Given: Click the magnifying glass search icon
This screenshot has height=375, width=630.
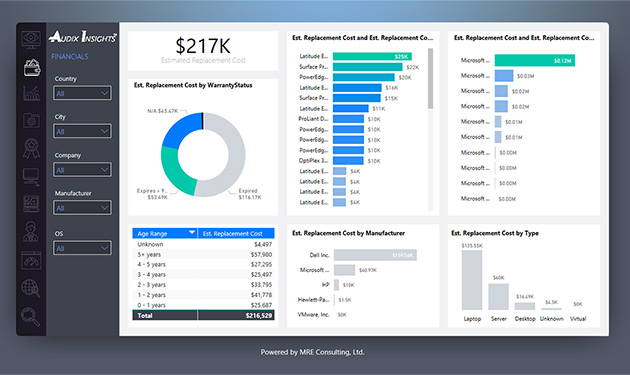Looking at the screenshot, I should pyautogui.click(x=31, y=316).
